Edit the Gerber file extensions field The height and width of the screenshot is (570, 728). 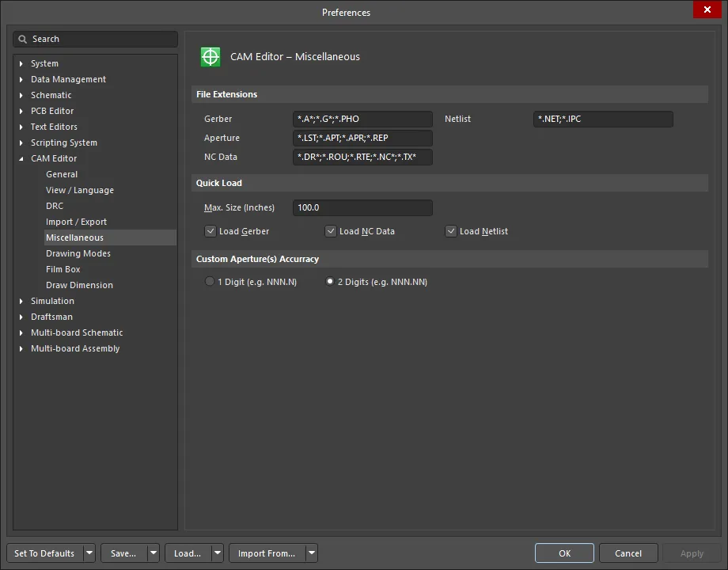coord(362,119)
